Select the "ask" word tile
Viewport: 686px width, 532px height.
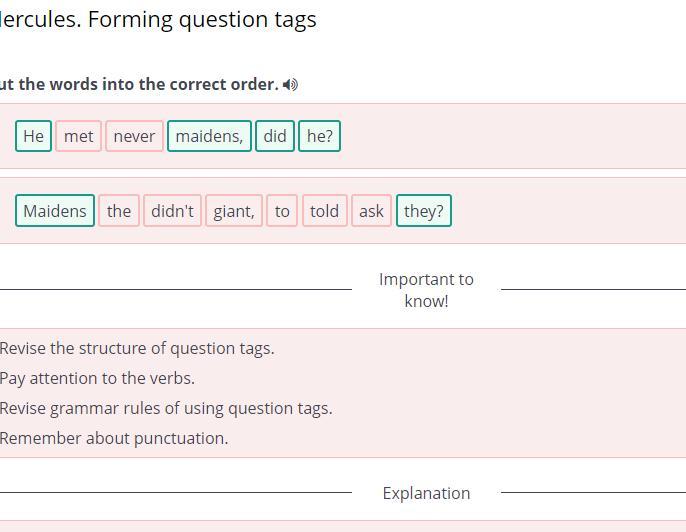click(371, 211)
